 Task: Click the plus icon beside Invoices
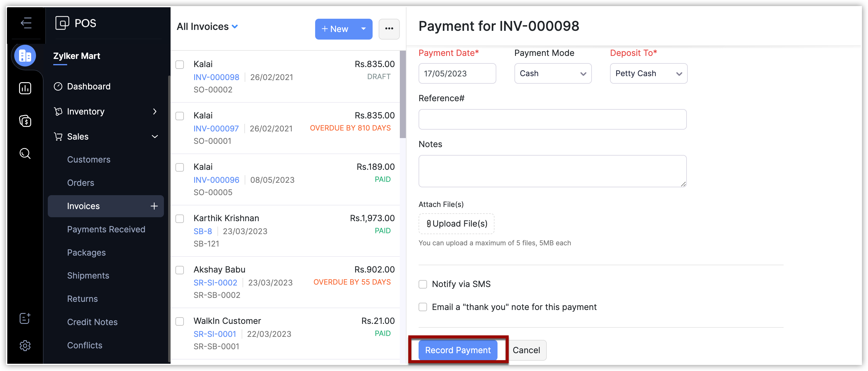pyautogui.click(x=154, y=206)
